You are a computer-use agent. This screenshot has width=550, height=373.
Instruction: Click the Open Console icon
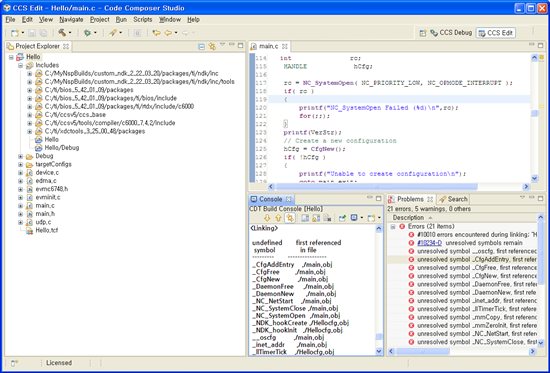(x=371, y=218)
